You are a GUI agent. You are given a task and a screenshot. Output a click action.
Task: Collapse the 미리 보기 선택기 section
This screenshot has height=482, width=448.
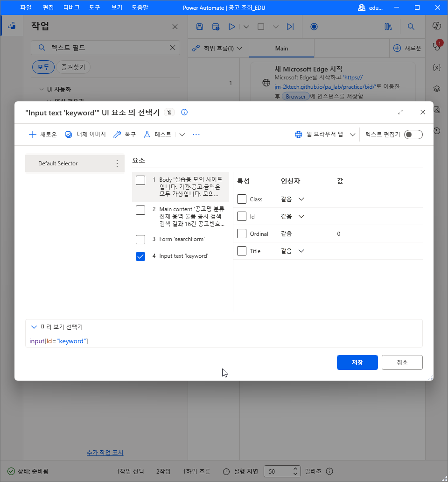tap(34, 327)
